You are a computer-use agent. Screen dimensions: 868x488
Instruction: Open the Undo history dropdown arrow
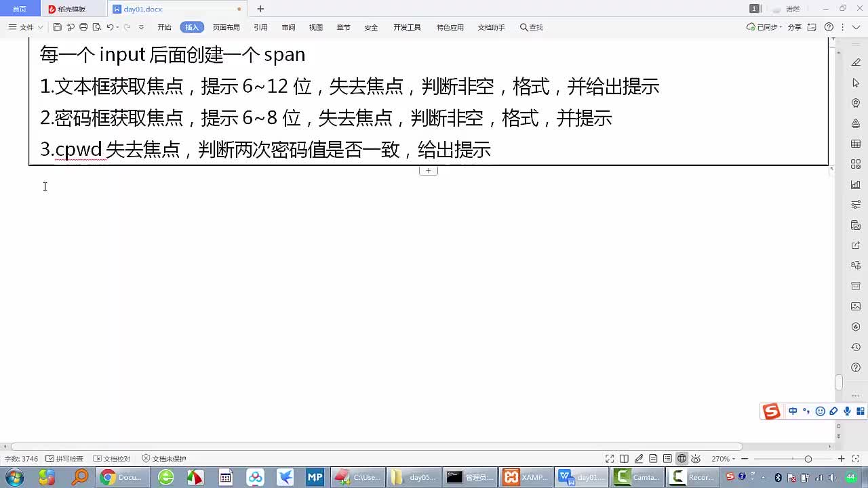click(x=117, y=27)
